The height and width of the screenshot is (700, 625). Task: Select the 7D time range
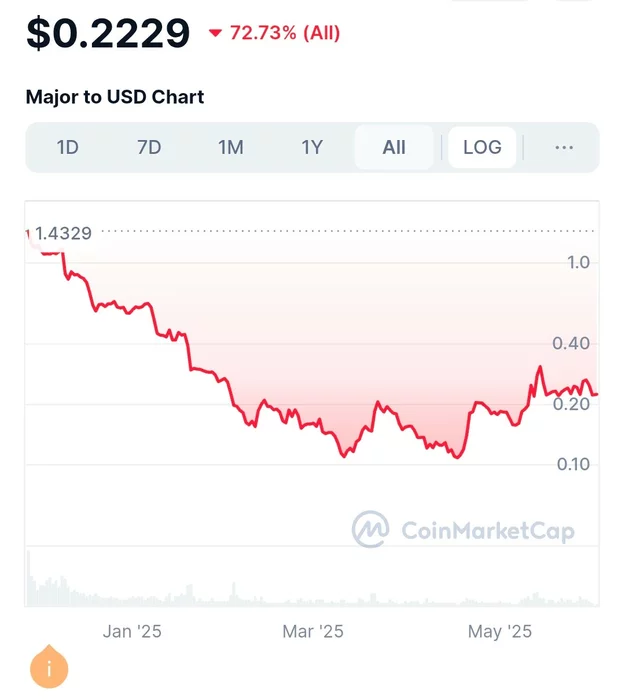[x=149, y=148]
